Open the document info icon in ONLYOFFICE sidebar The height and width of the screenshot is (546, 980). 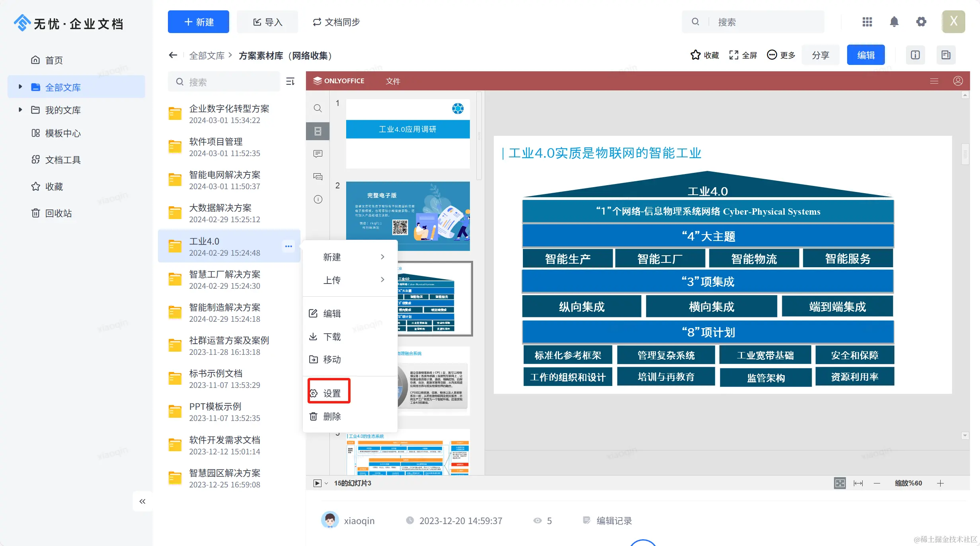point(318,199)
